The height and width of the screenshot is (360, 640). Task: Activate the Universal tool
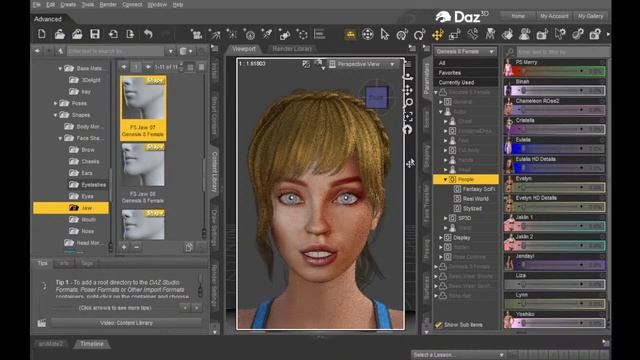click(402, 35)
